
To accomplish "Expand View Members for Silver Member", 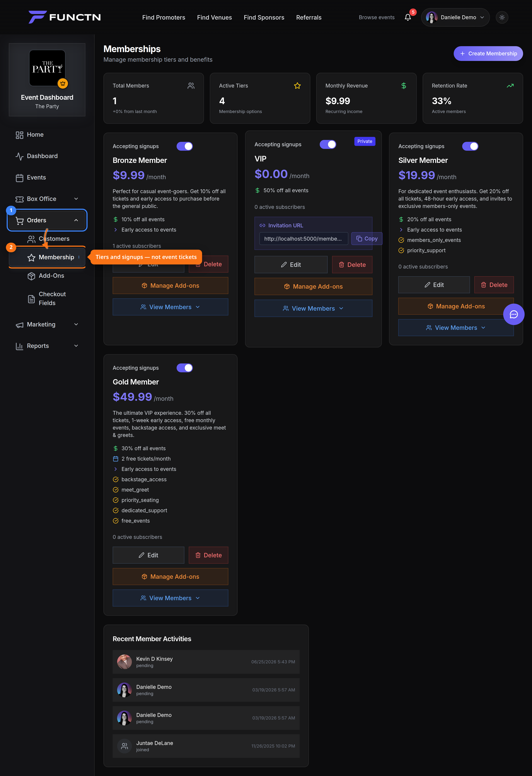I will pos(456,328).
